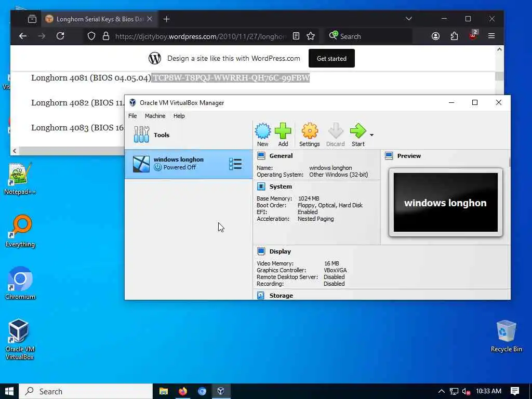532x399 pixels.
Task: Click the Firefox View icon beside tabs
Action: tap(32, 19)
